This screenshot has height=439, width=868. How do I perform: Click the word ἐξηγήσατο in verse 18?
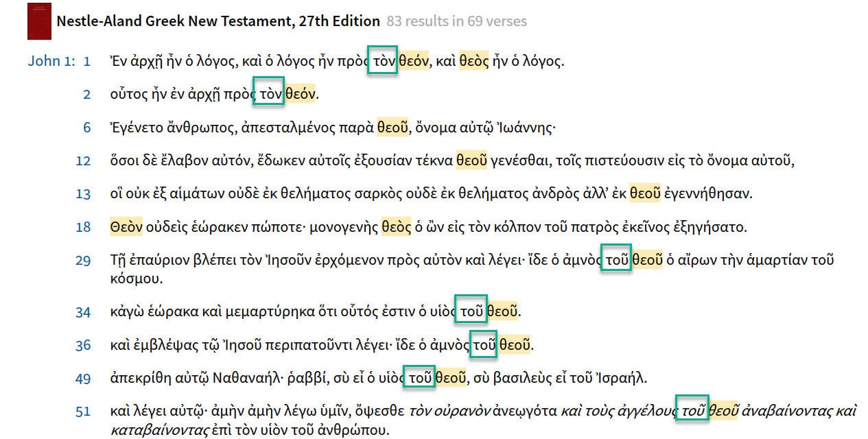pyautogui.click(x=709, y=227)
